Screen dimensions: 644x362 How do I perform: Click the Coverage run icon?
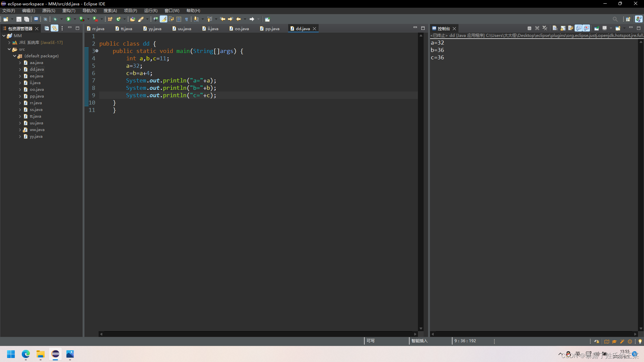click(82, 19)
